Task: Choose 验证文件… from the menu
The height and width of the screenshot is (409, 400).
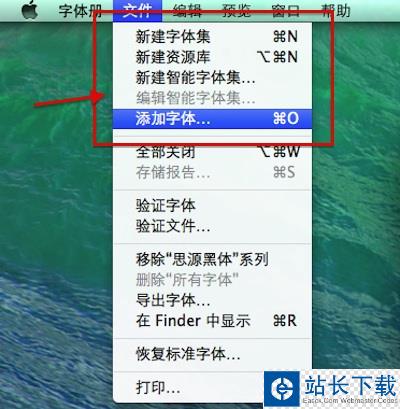Action: [x=213, y=226]
